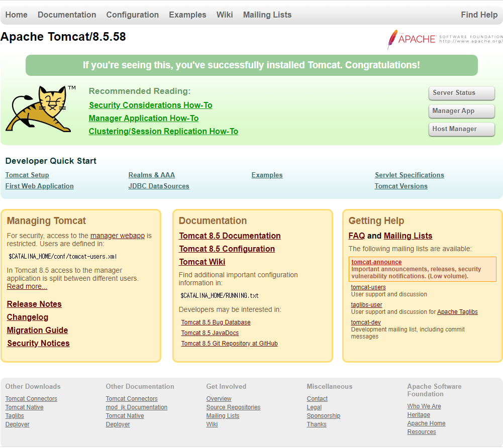503x448 pixels.
Task: Open the JDBC DataSources link
Action: coord(159,186)
